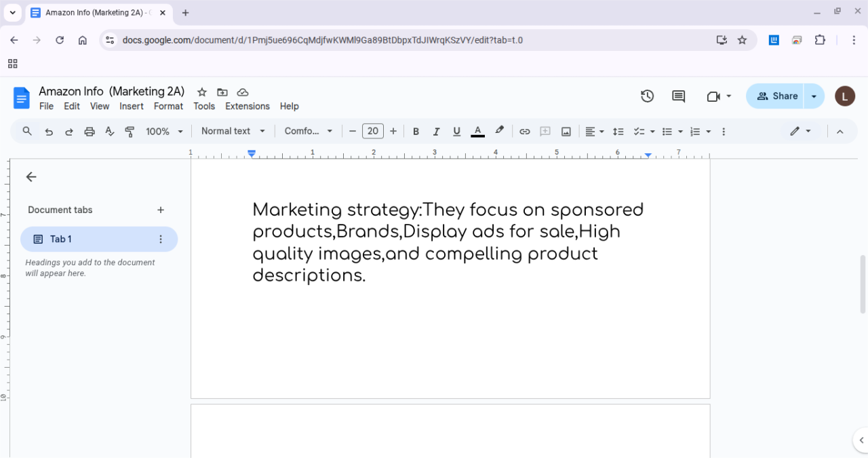The image size is (868, 458).
Task: Go to browser home page
Action: pos(83,40)
